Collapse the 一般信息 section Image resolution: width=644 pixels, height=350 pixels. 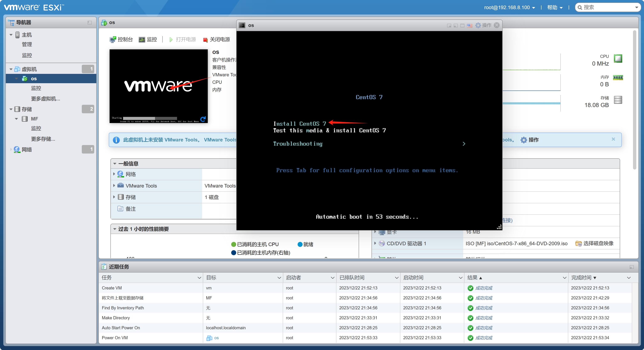point(115,164)
